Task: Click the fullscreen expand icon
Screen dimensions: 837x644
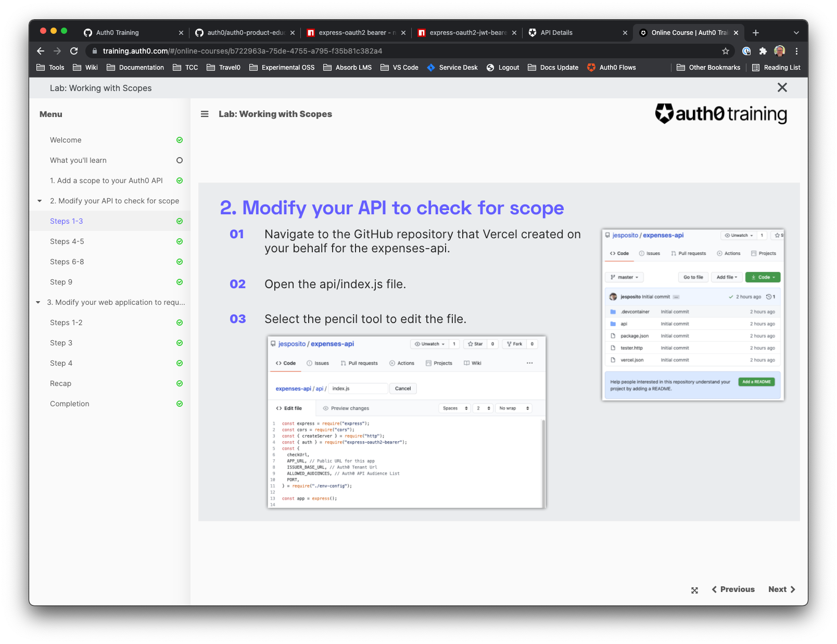Action: tap(694, 590)
